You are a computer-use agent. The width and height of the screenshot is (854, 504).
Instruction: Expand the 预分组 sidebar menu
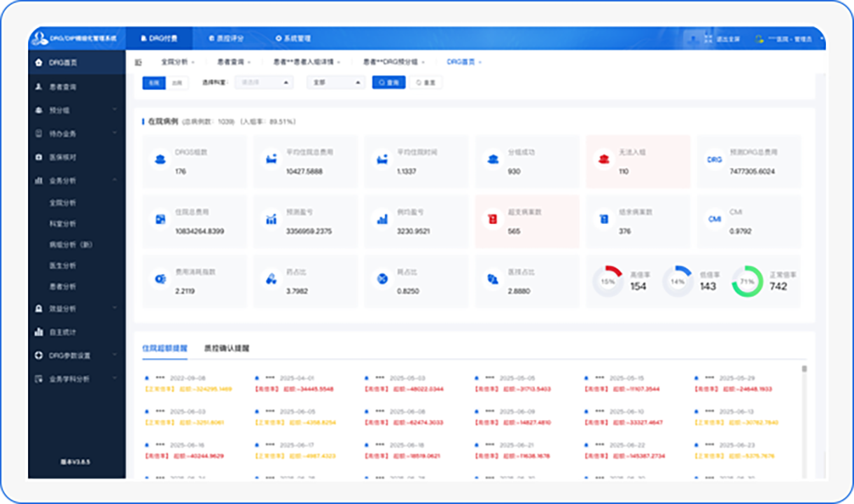point(114,110)
